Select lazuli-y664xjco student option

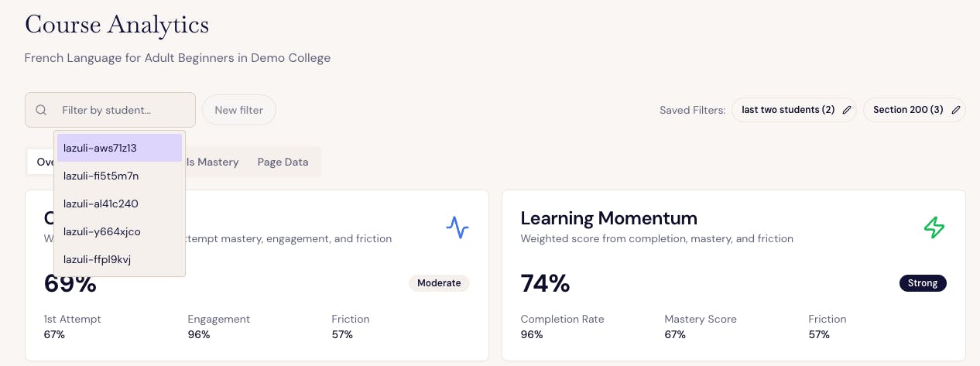pos(119,231)
